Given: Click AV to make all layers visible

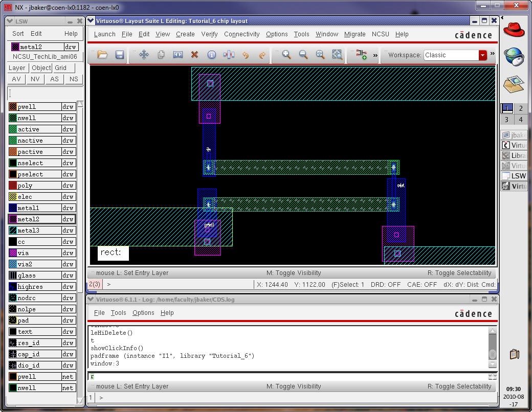Looking at the screenshot, I should click(16, 79).
